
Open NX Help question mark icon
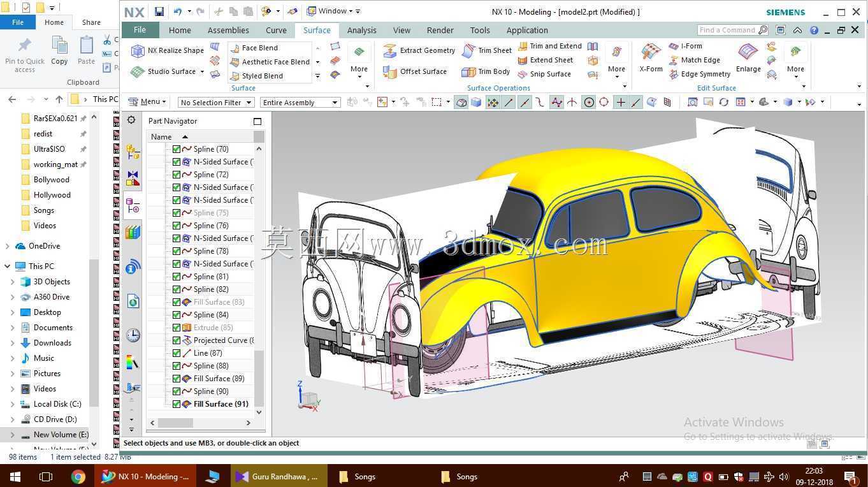[x=814, y=30]
